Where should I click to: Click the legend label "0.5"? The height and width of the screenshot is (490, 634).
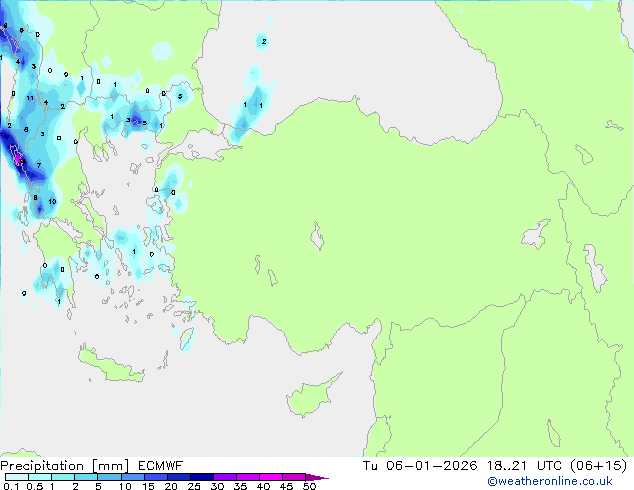coord(34,486)
